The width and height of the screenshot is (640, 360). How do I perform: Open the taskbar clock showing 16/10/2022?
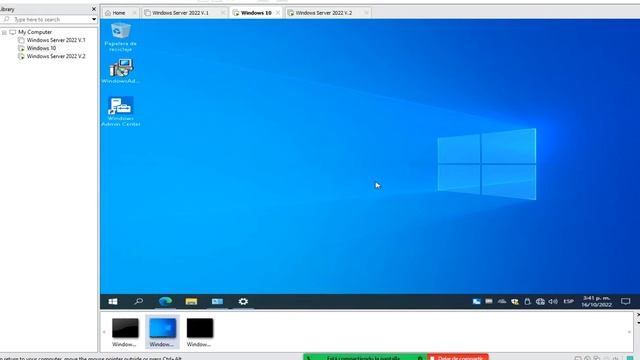pos(596,301)
